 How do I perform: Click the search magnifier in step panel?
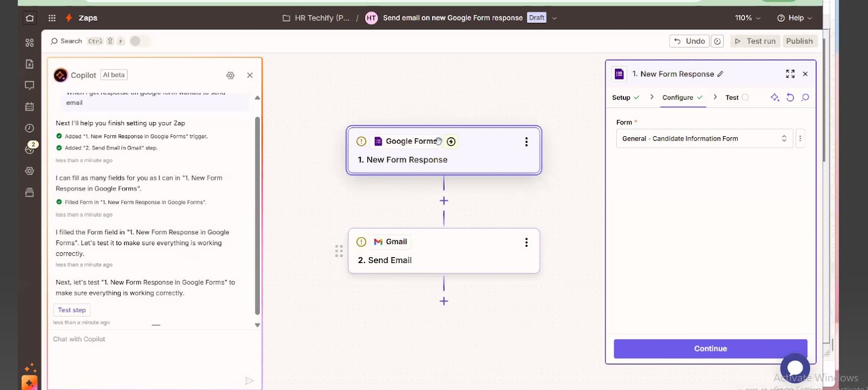coord(806,97)
